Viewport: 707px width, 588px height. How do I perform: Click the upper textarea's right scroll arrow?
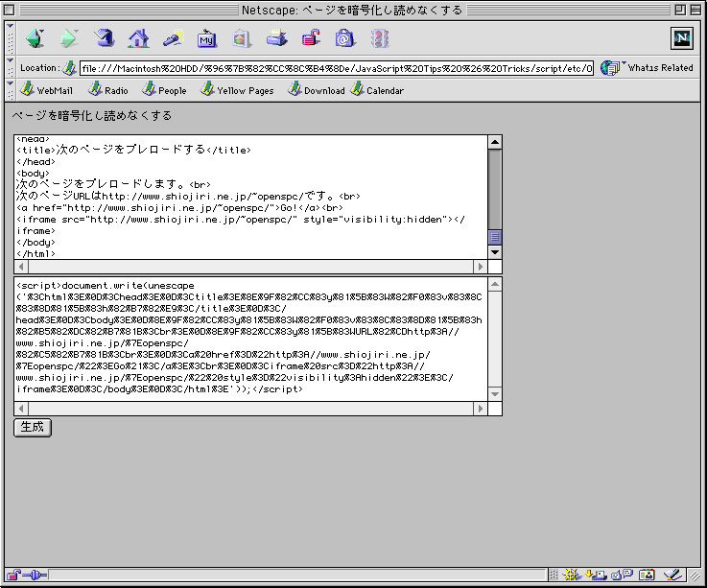tap(481, 267)
